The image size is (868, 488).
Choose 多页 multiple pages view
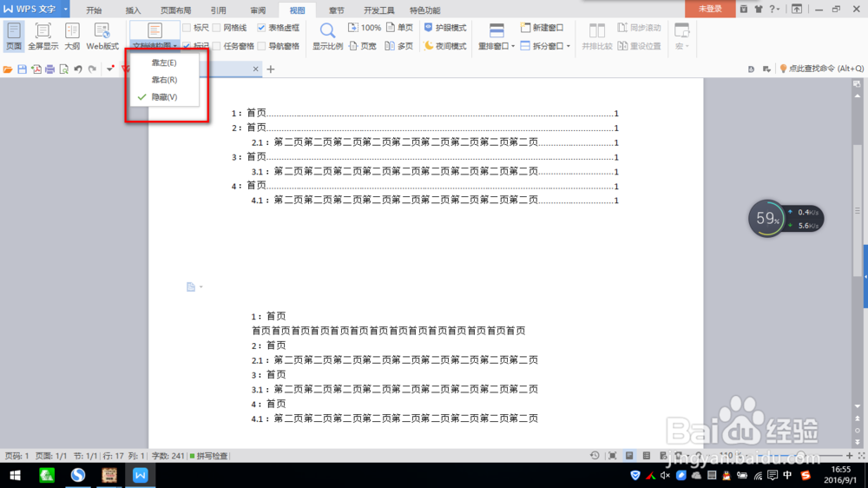pyautogui.click(x=399, y=46)
